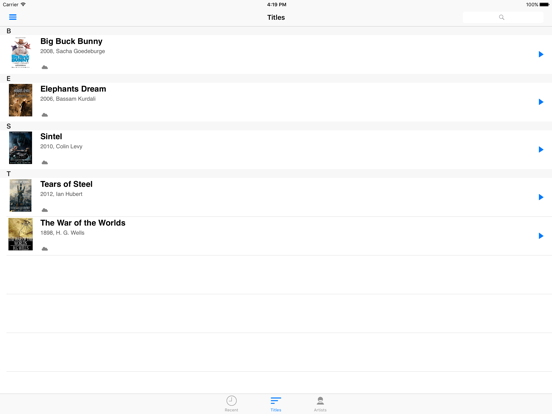
Task: Open the Big Buck Bunny poster thumbnail
Action: click(20, 53)
